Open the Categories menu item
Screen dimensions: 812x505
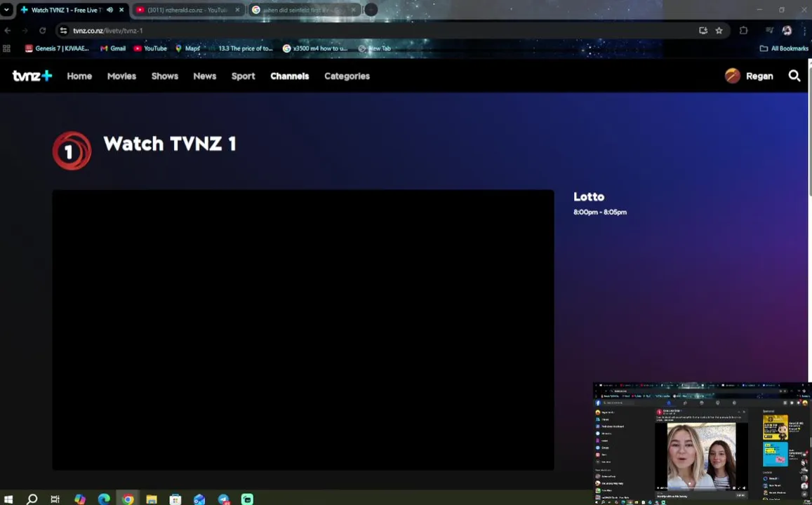pos(347,76)
